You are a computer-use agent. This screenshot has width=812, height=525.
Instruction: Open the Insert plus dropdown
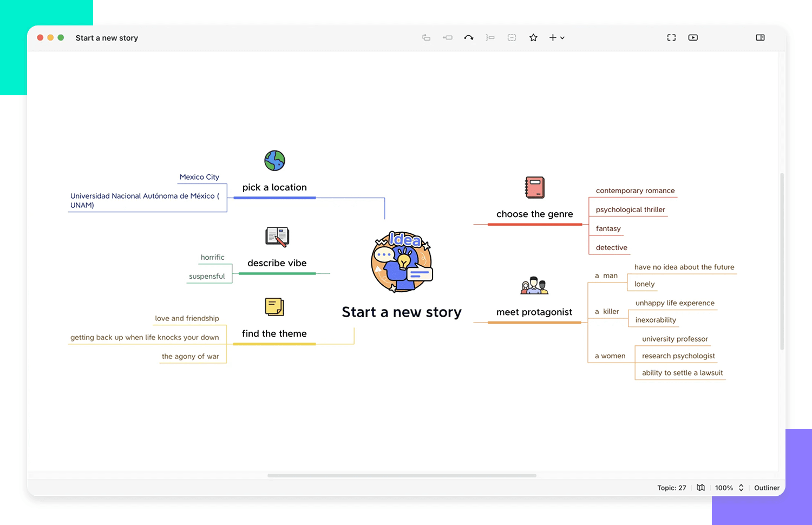(557, 37)
